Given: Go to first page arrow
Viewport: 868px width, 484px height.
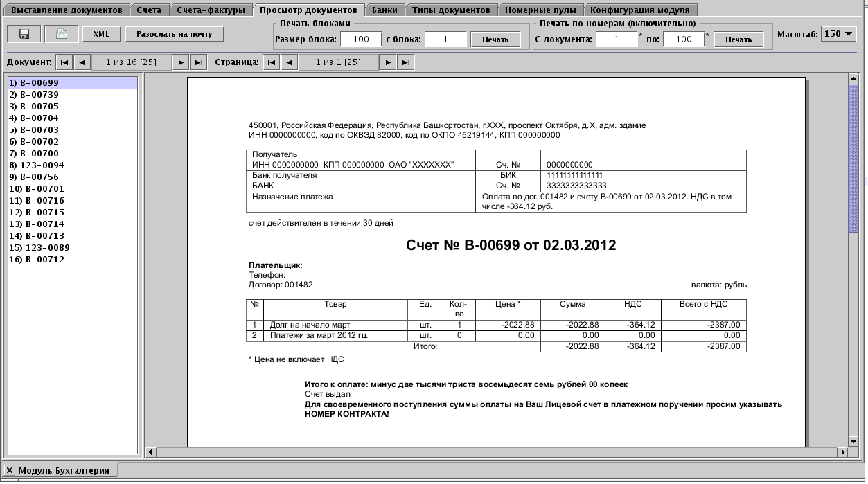Looking at the screenshot, I should 272,62.
